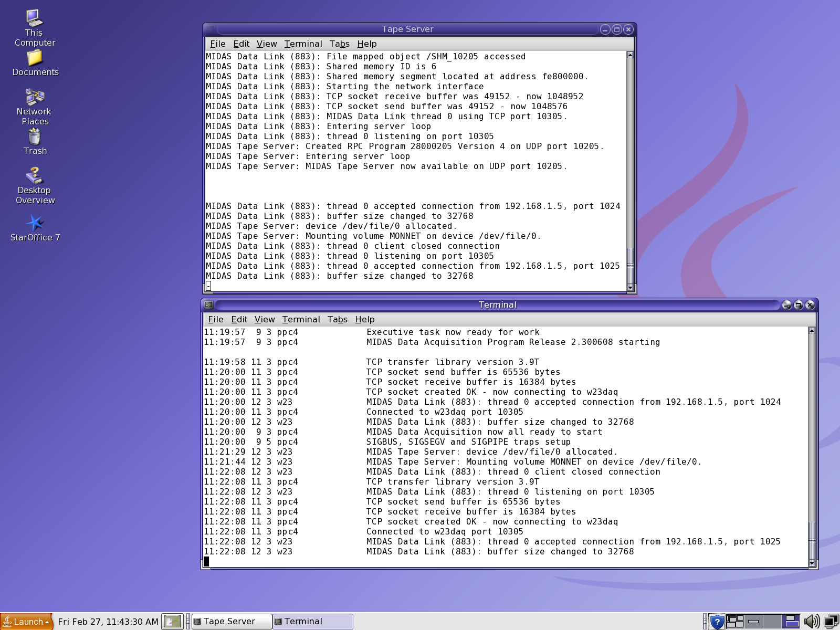Switch to the second workspace in the pager
The image size is (840, 630).
click(x=753, y=622)
